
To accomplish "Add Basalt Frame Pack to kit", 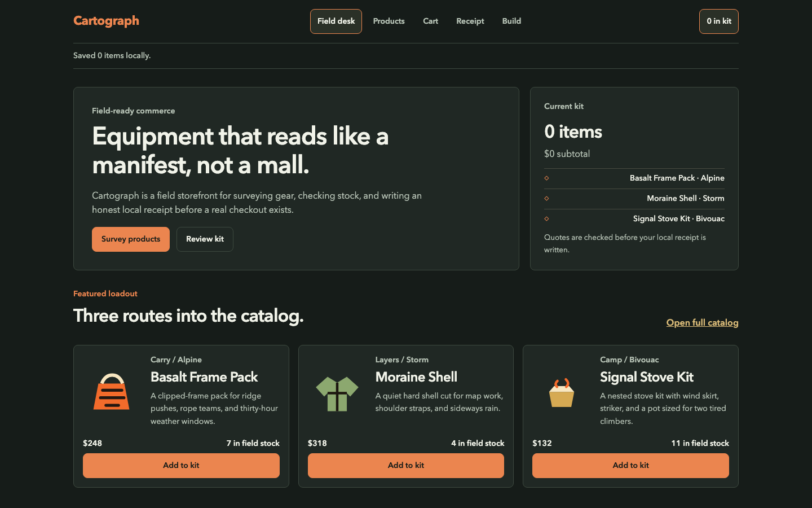I will (x=181, y=466).
